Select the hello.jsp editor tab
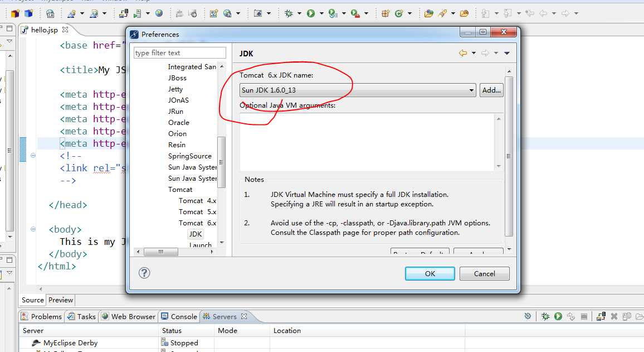The height and width of the screenshot is (352, 644). click(x=45, y=30)
